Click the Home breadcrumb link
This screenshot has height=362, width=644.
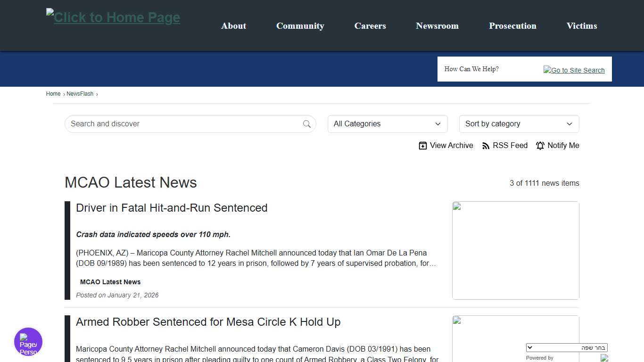pos(53,94)
